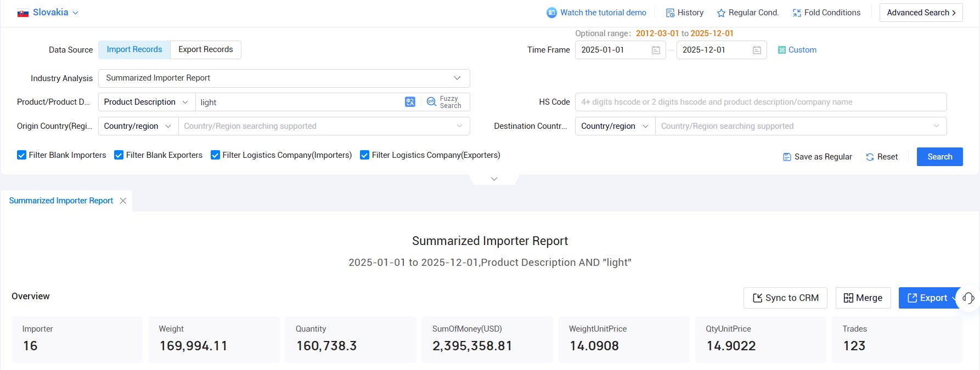The image size is (980, 370).
Task: Click the Merge button
Action: coord(863,298)
